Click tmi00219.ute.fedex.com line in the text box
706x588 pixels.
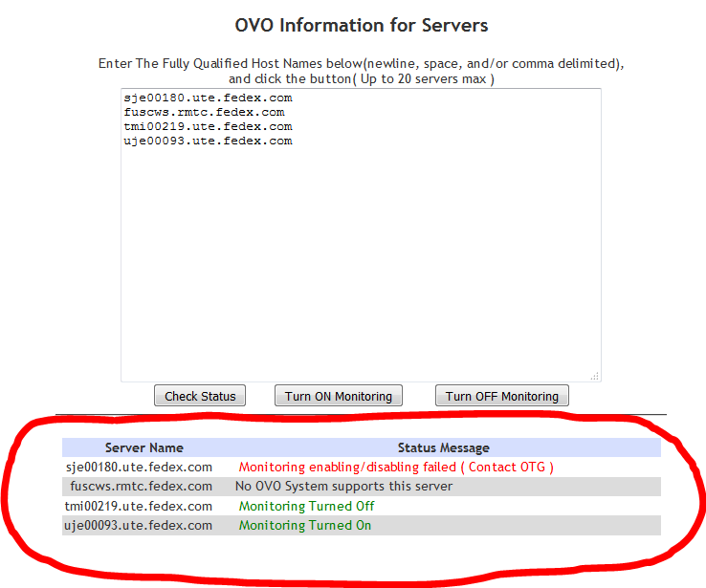(208, 126)
